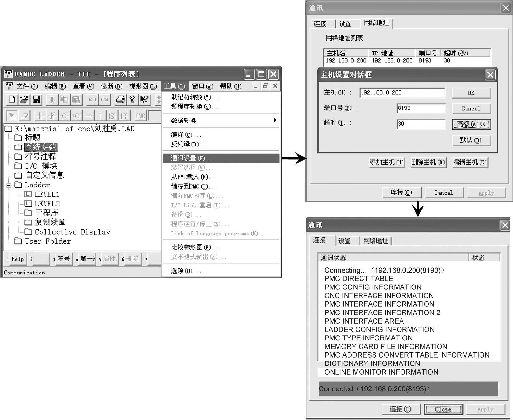513x420 pixels.
Task: Select LEVEL2 ladder item
Action: point(47,204)
